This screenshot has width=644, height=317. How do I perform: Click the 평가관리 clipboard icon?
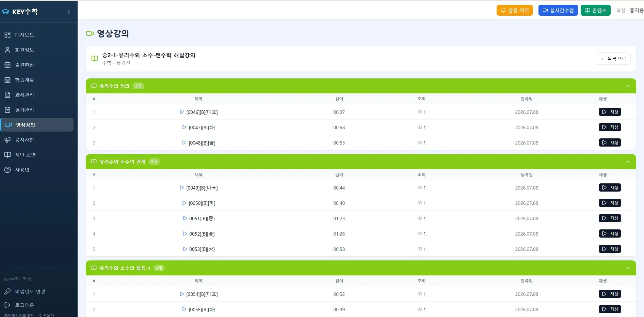coord(7,110)
